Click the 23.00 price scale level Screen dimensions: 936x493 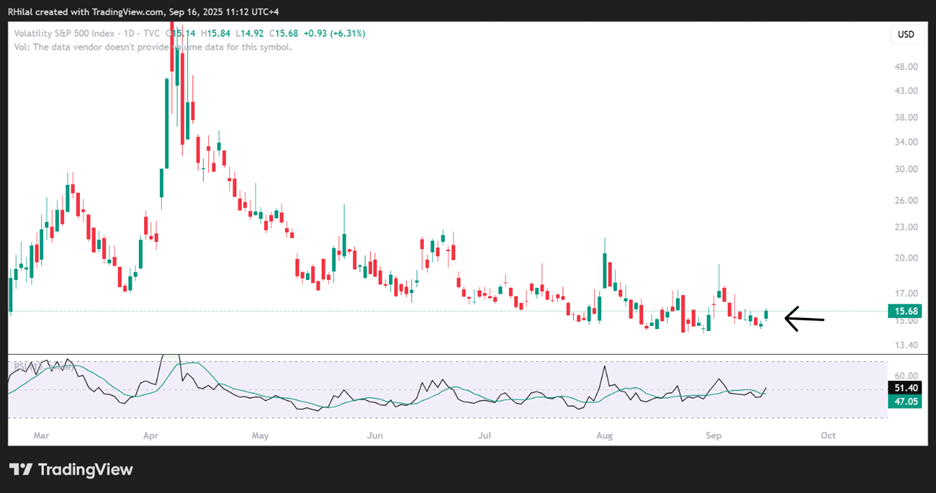point(906,227)
